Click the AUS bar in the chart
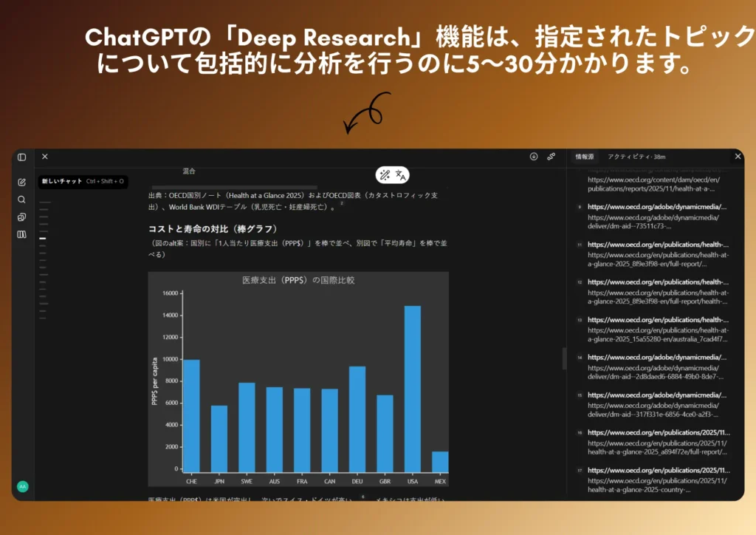The image size is (756, 535). coord(275,429)
